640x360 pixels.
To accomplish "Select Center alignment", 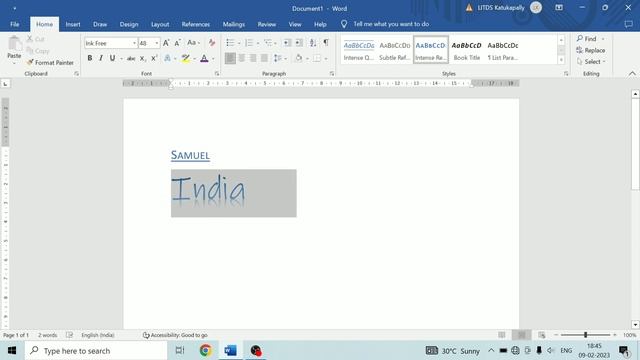I will tap(242, 58).
